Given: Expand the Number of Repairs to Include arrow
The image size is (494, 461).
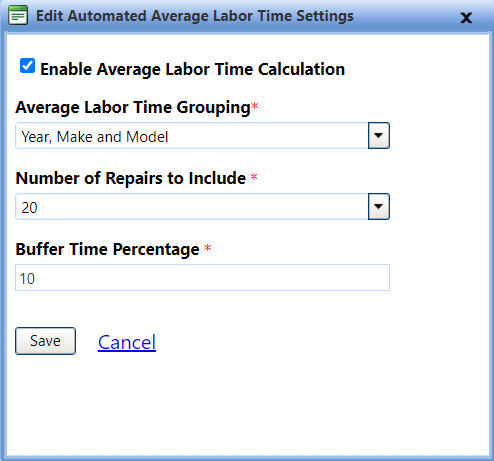Looking at the screenshot, I should [x=379, y=207].
